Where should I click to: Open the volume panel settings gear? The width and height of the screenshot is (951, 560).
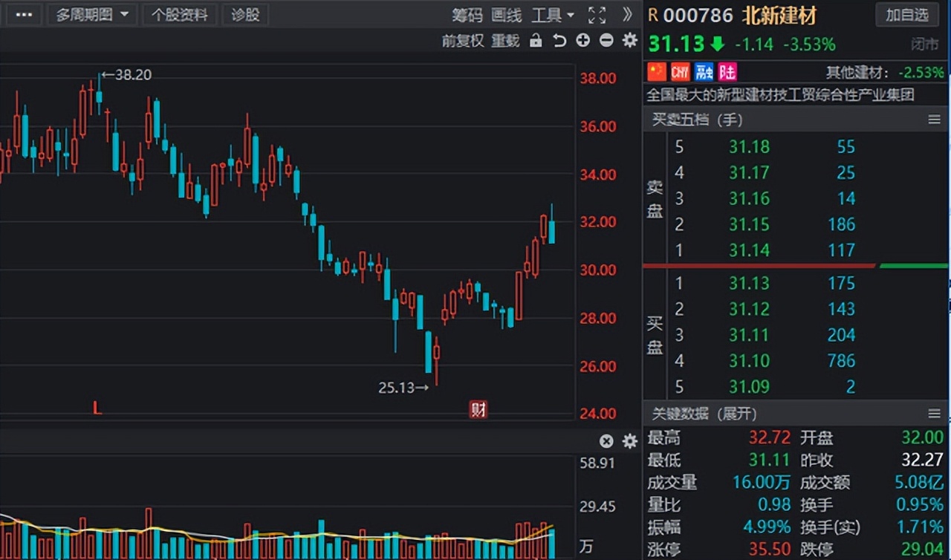pyautogui.click(x=629, y=440)
